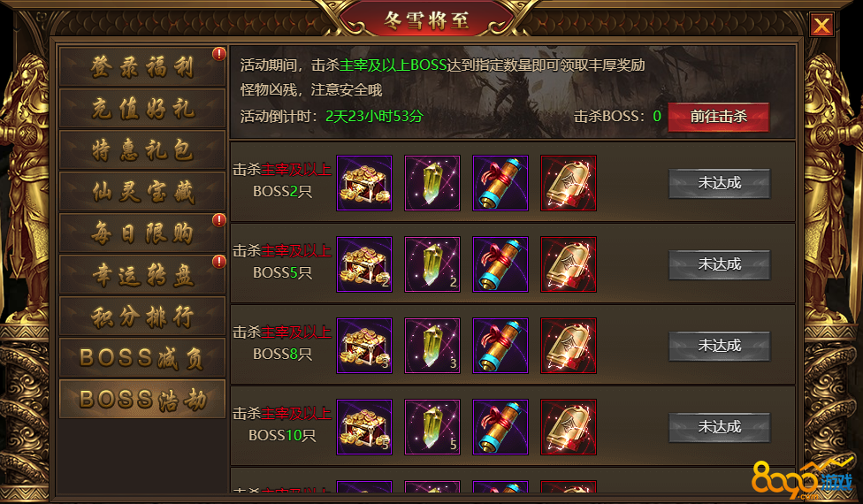Click the treasure chest icon in BOSS10 row
Image resolution: width=863 pixels, height=504 pixels.
(363, 427)
